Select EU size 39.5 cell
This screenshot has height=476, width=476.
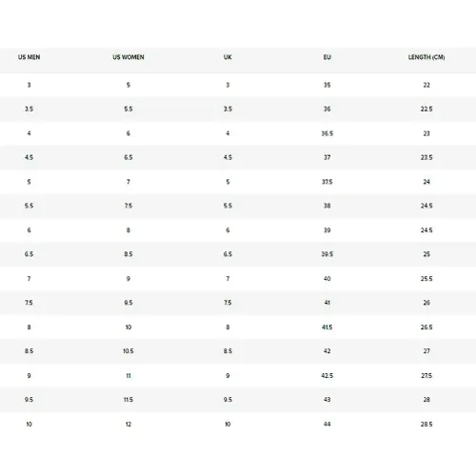[327, 254]
